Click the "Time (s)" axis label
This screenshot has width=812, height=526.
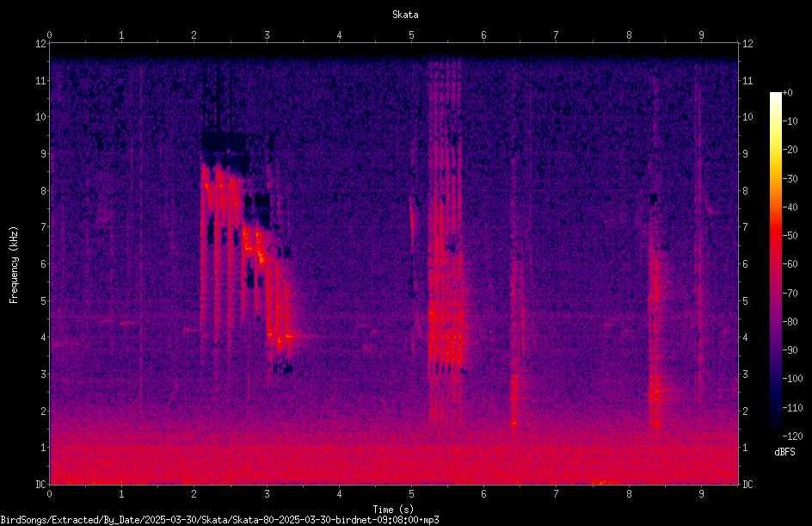pyautogui.click(x=394, y=510)
